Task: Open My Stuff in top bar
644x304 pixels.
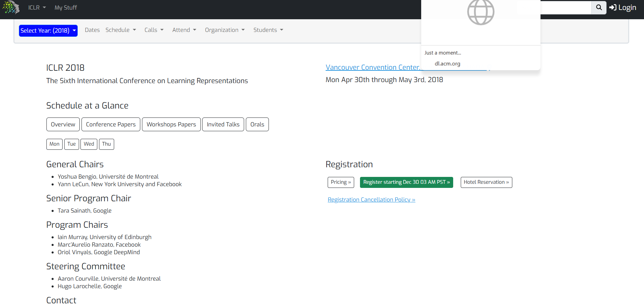Action: 66,8
